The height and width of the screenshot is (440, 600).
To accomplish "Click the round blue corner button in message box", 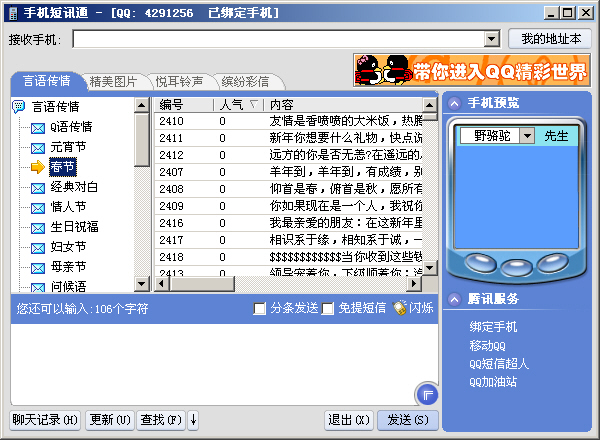I will coord(427,395).
